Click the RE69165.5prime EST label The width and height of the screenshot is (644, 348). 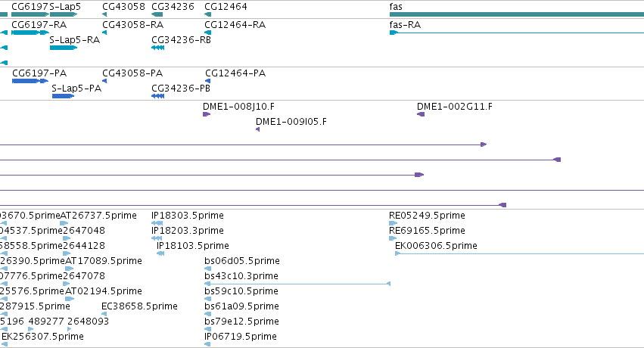tap(427, 231)
